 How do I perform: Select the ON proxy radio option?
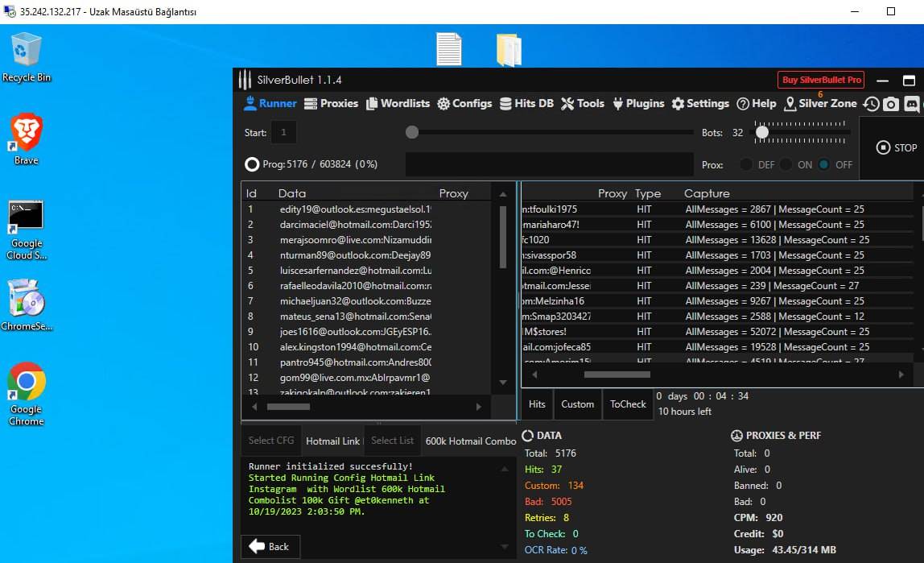785,164
